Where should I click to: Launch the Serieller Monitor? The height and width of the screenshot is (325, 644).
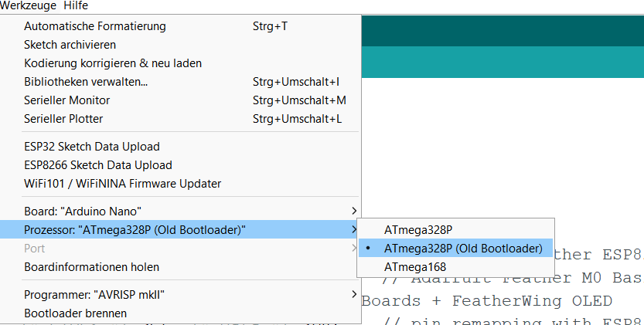click(181, 100)
